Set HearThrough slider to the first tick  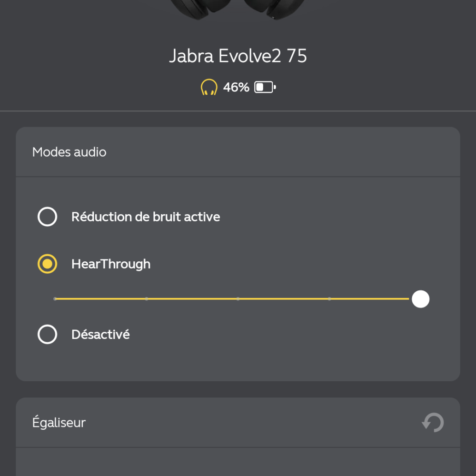click(x=55, y=299)
